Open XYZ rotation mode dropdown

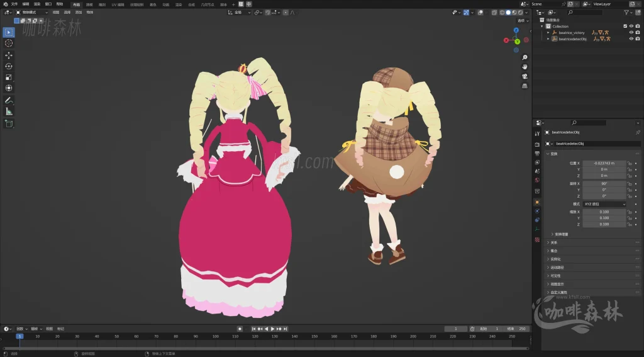(x=604, y=204)
